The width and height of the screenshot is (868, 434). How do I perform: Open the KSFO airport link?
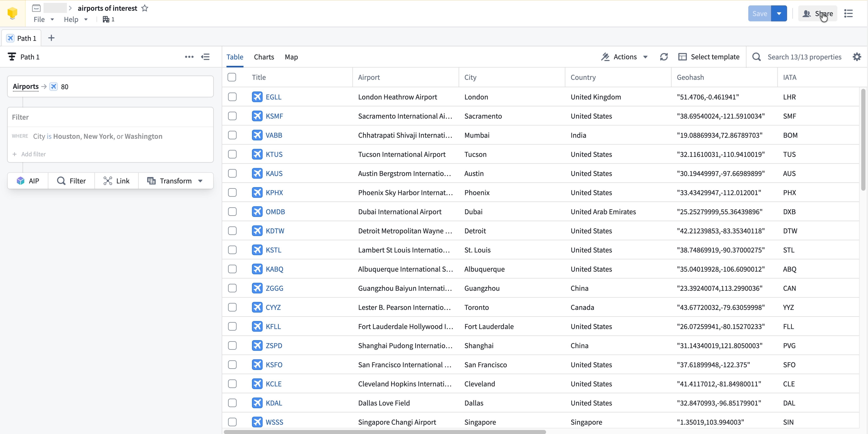click(274, 365)
